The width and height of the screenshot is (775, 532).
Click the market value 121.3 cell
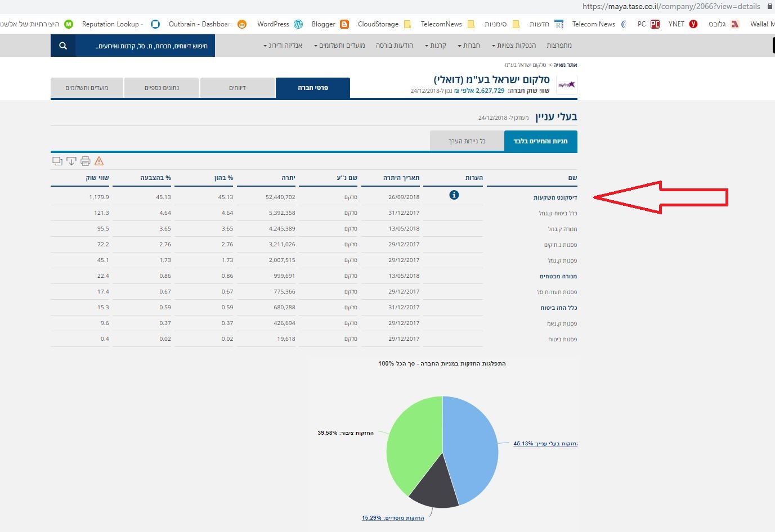tap(101, 213)
